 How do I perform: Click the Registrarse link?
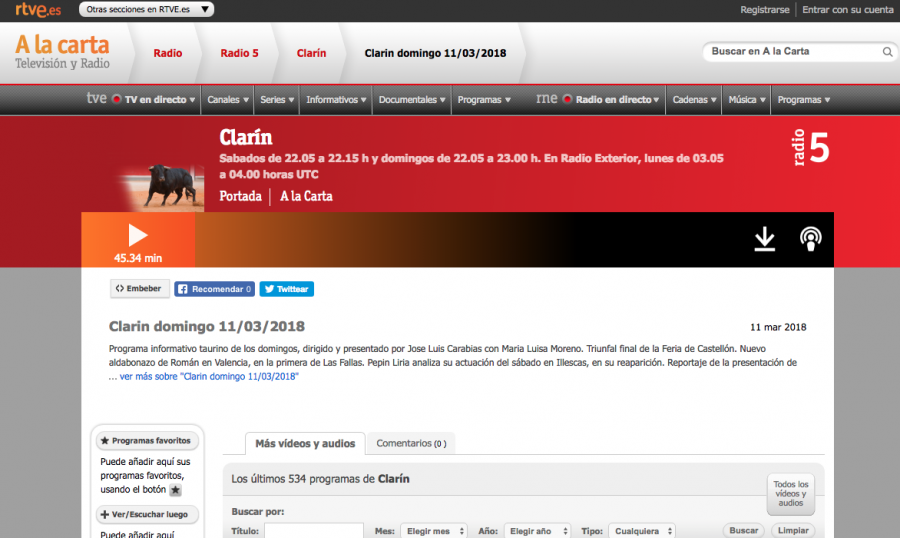765,10
